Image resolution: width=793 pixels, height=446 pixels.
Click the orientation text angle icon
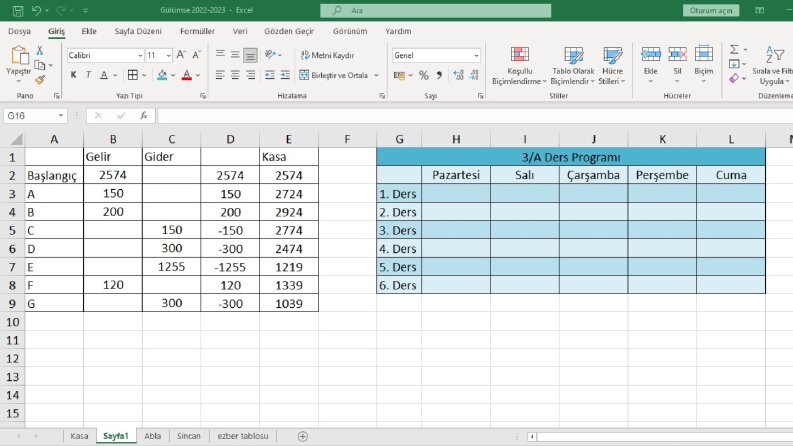click(271, 54)
